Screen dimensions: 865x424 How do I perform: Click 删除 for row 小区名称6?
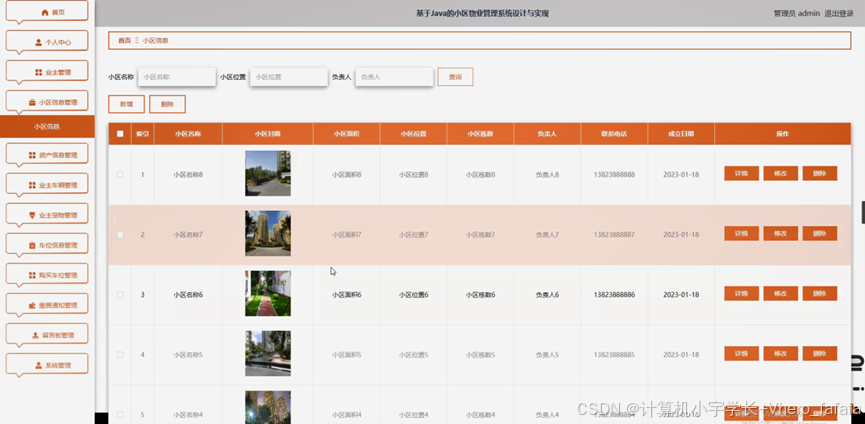pyautogui.click(x=820, y=293)
